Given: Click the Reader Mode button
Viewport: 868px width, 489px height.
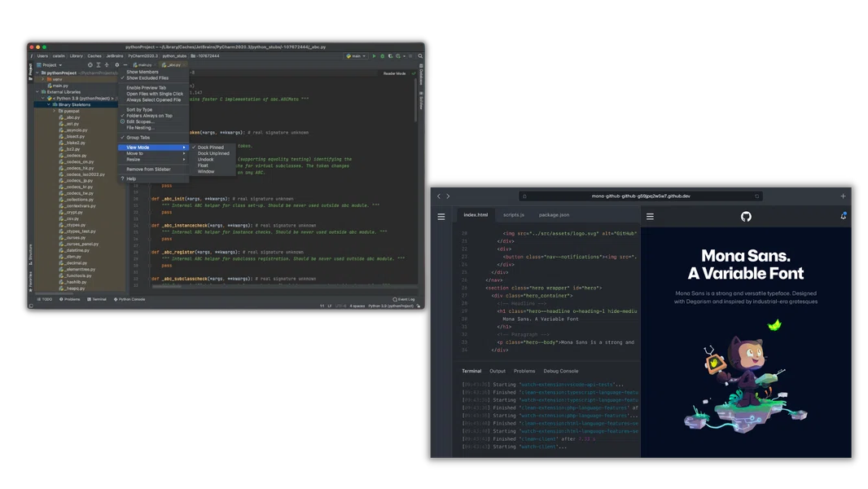Looking at the screenshot, I should pos(394,73).
